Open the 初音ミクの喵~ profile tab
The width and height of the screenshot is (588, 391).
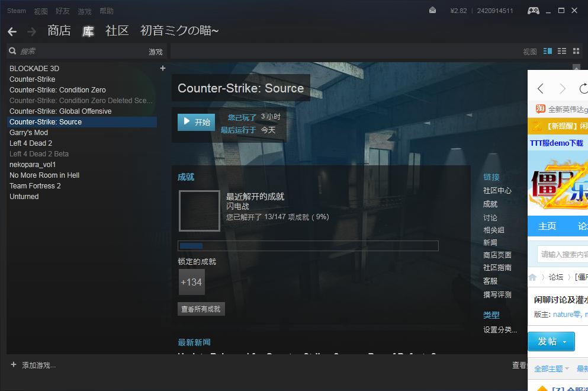coord(179,31)
